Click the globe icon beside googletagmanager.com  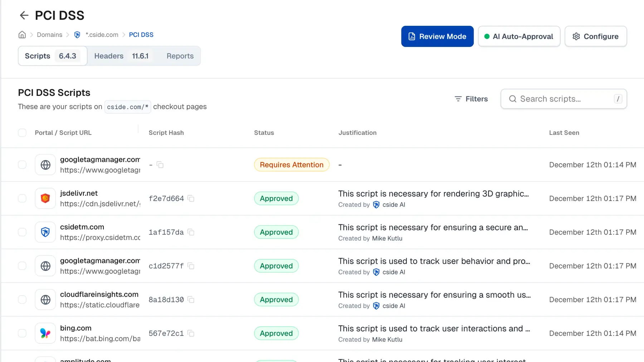45,165
